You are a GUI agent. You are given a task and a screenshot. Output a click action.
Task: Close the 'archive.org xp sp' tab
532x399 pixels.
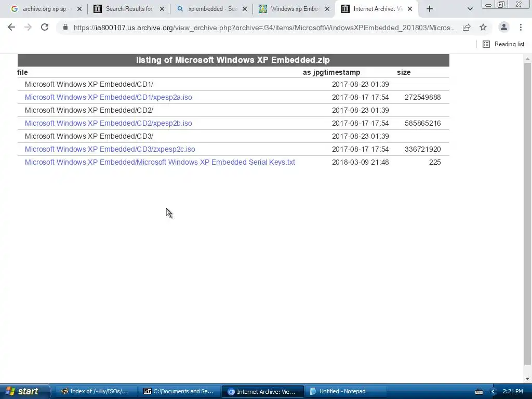[x=79, y=9]
